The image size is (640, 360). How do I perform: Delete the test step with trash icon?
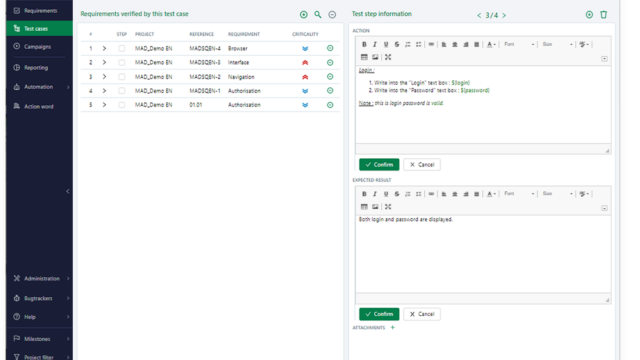click(604, 15)
